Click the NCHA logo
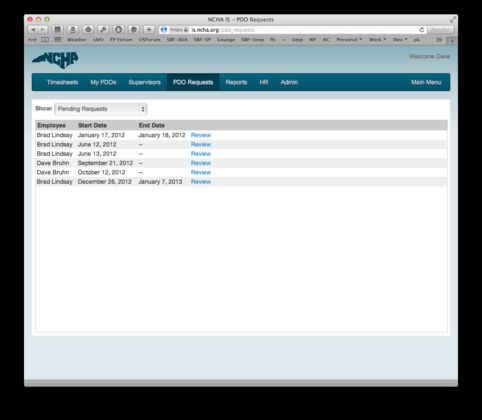 coord(55,60)
